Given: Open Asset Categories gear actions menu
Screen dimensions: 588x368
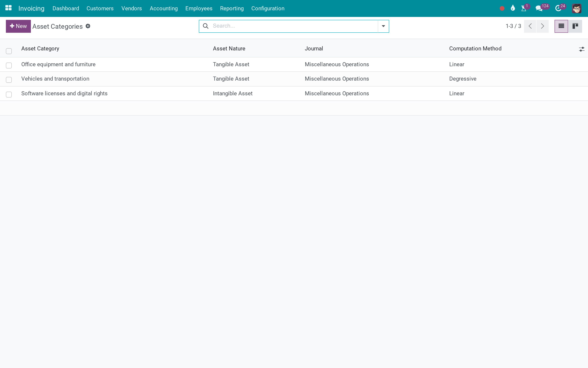Looking at the screenshot, I should pyautogui.click(x=88, y=26).
